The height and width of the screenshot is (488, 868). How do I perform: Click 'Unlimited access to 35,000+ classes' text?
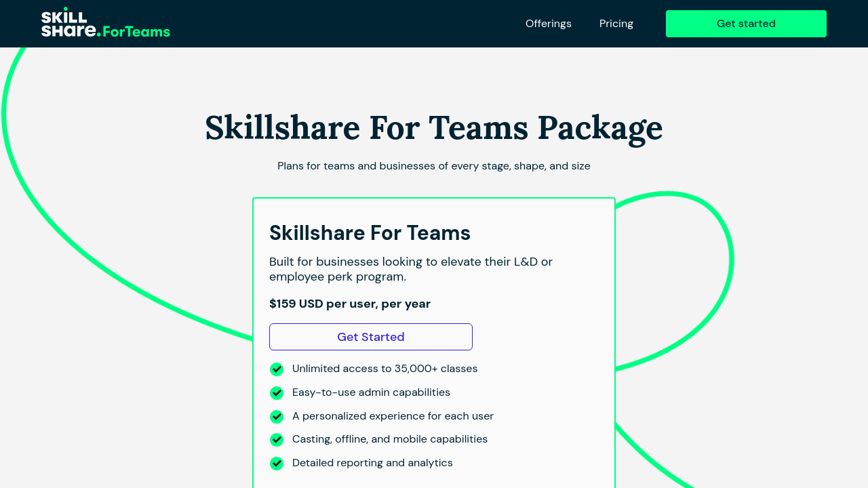point(384,369)
